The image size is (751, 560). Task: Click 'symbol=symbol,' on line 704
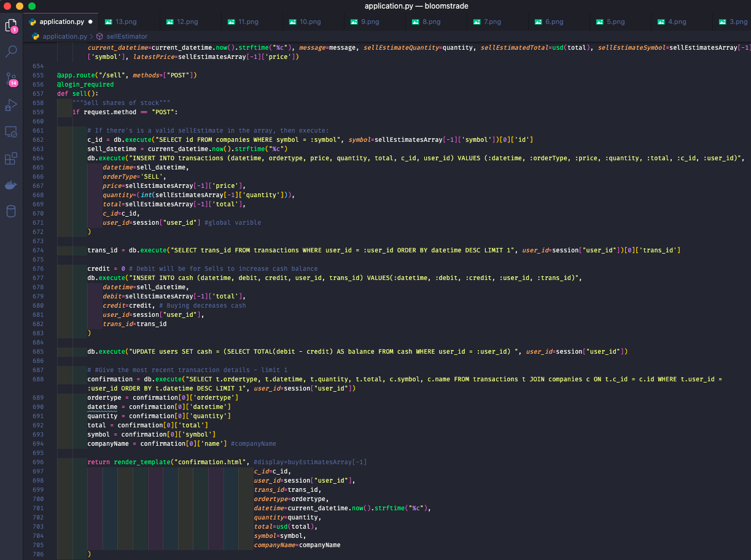coord(280,535)
